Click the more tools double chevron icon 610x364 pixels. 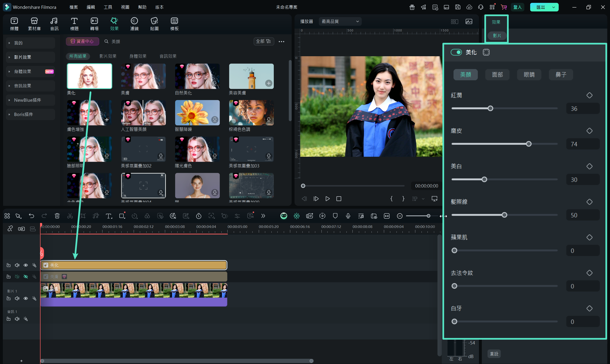(x=263, y=216)
